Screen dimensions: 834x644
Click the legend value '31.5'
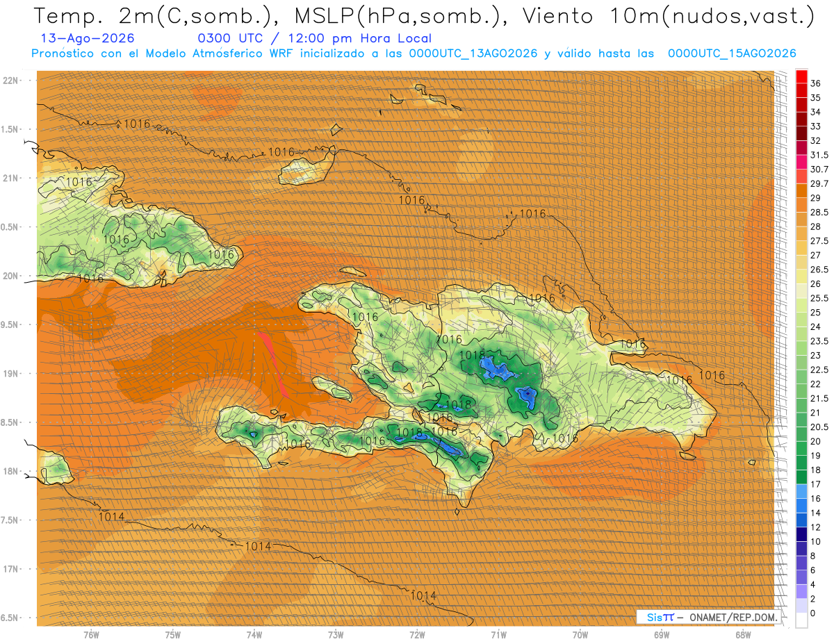[x=819, y=155]
